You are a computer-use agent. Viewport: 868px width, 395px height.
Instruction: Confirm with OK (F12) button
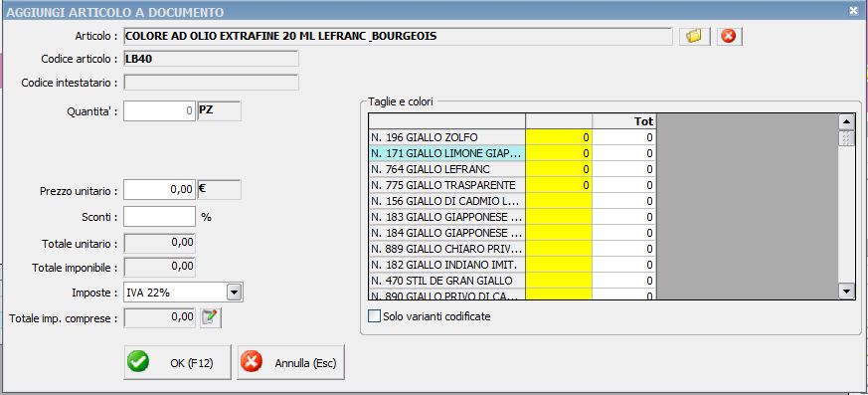tap(177, 363)
